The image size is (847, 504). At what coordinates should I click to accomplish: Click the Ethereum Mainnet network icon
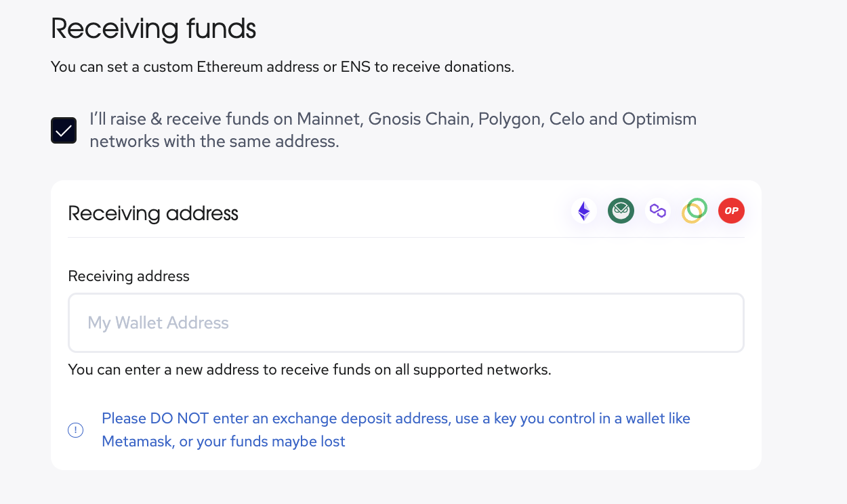click(x=583, y=211)
